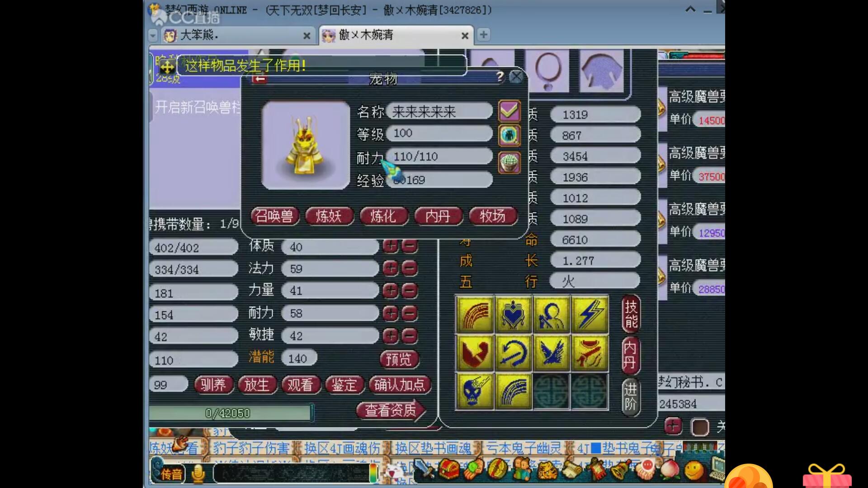Click the golden pet portrait thumbnail
The height and width of the screenshot is (488, 868).
pyautogui.click(x=306, y=145)
